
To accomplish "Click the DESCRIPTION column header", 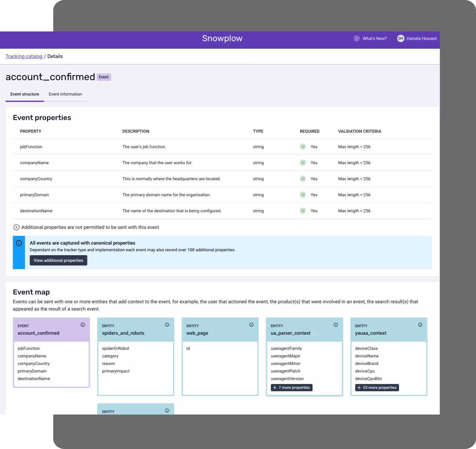I will pyautogui.click(x=136, y=131).
